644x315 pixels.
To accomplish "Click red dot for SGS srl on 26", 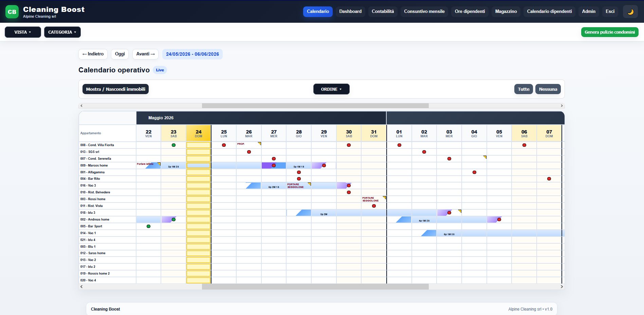I will tap(249, 152).
